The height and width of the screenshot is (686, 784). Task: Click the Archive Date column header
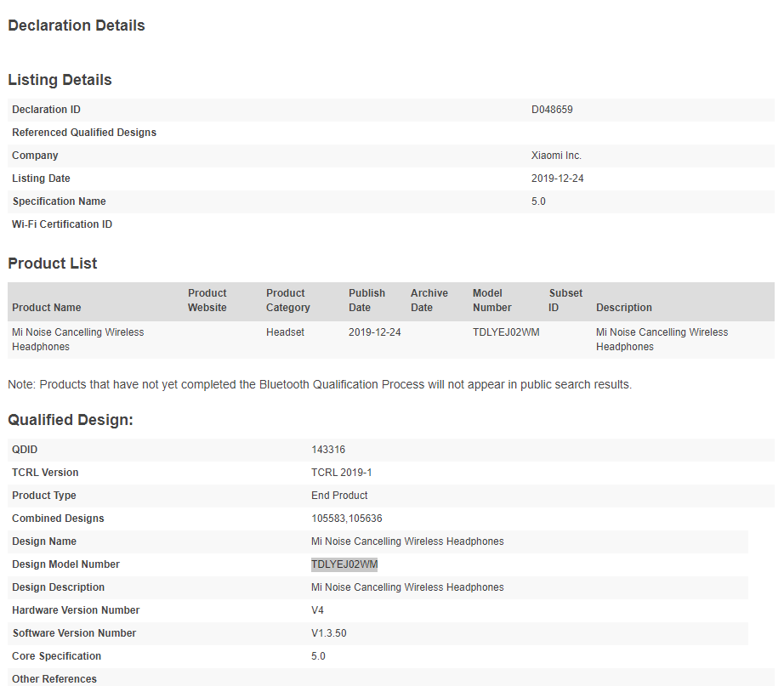(429, 300)
